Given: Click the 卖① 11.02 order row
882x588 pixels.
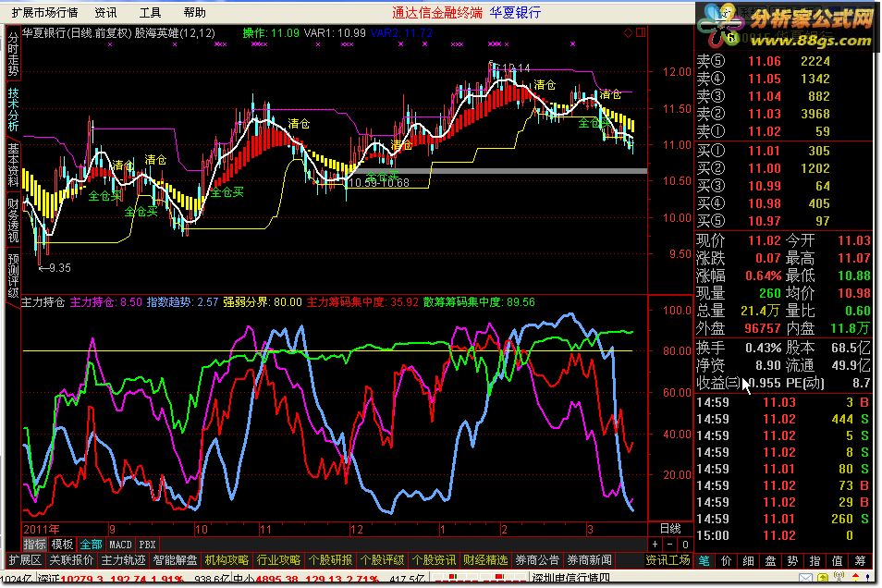Looking at the screenshot, I should pyautogui.click(x=784, y=131).
